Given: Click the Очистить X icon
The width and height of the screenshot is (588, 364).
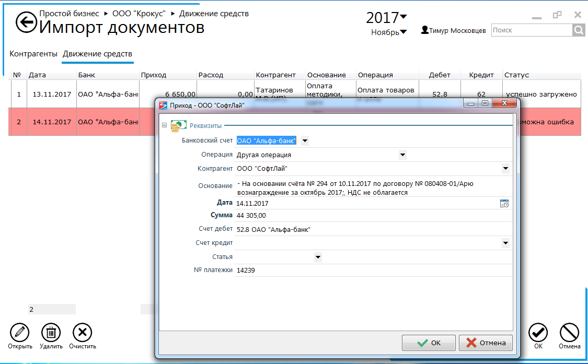Looking at the screenshot, I should coord(82,332).
